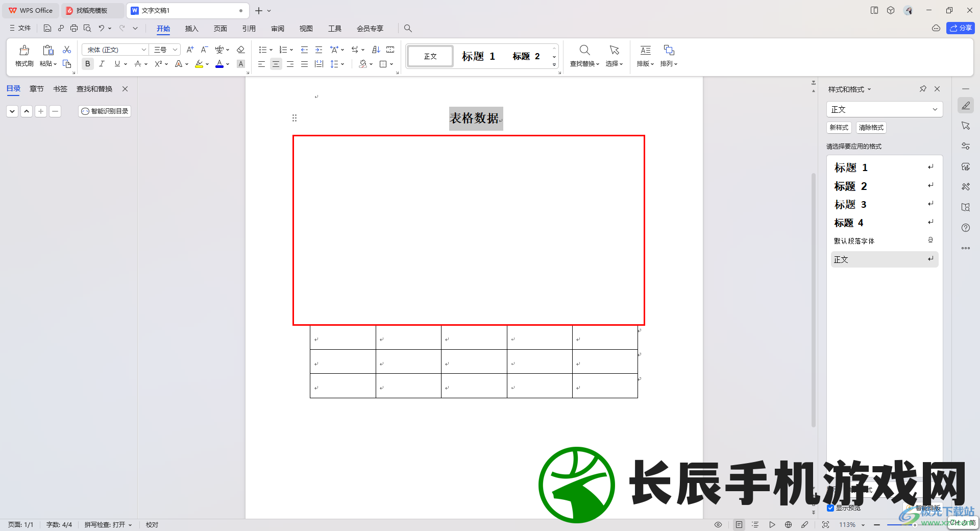980x531 pixels.
Task: Select 标题 3 in the styles list
Action: (884, 204)
